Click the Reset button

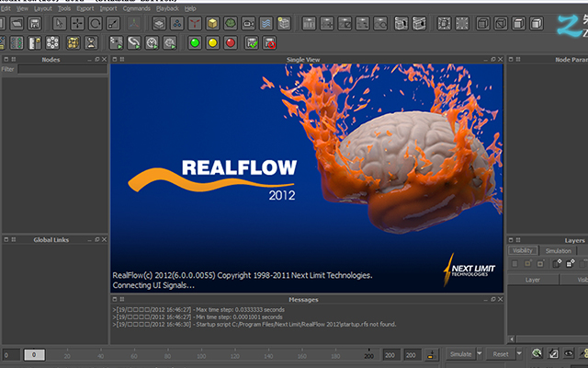(501, 354)
